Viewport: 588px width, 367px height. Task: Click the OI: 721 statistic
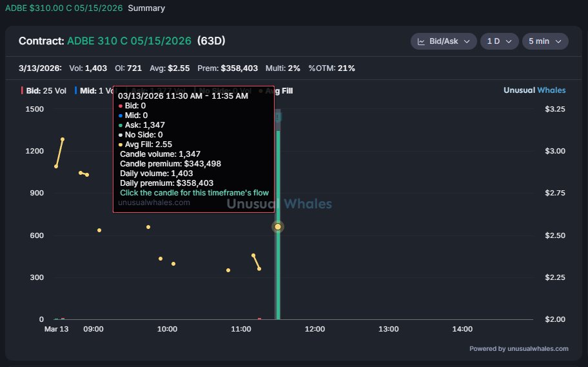(x=128, y=68)
